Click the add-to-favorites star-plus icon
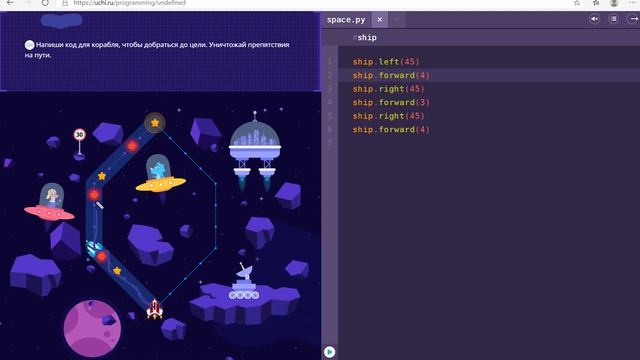 click(x=577, y=3)
